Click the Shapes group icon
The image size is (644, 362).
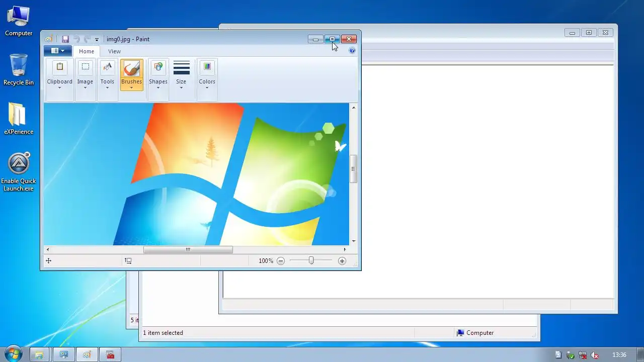158,67
